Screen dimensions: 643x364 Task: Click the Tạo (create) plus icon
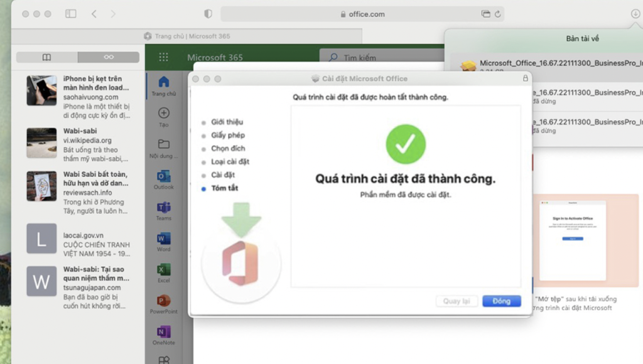[163, 114]
